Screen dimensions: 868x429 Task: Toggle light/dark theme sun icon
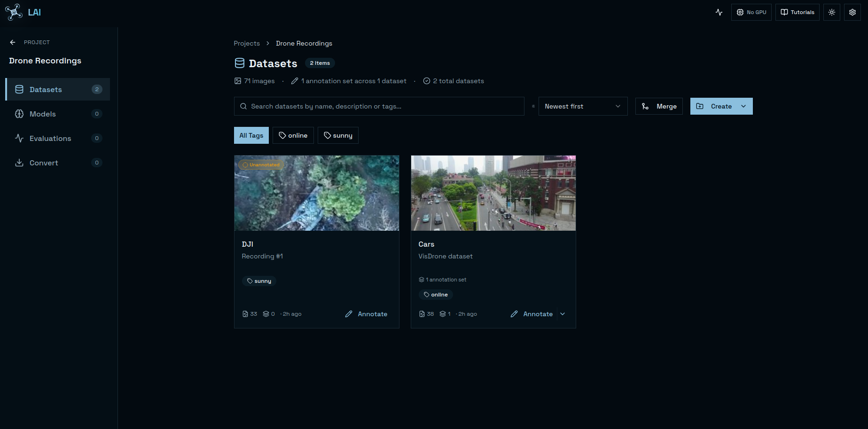pos(832,12)
